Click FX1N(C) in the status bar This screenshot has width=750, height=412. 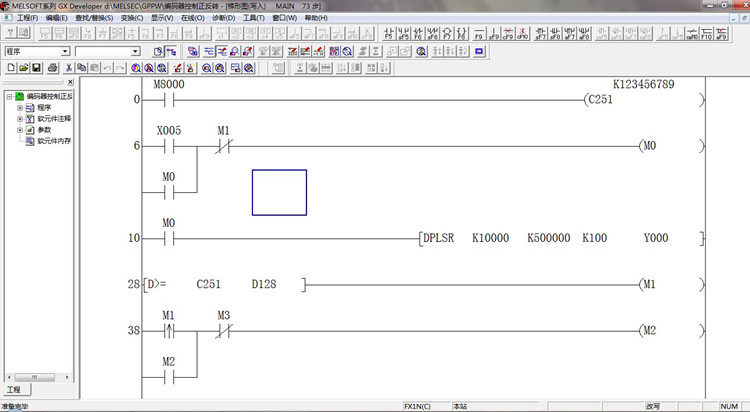coord(417,406)
